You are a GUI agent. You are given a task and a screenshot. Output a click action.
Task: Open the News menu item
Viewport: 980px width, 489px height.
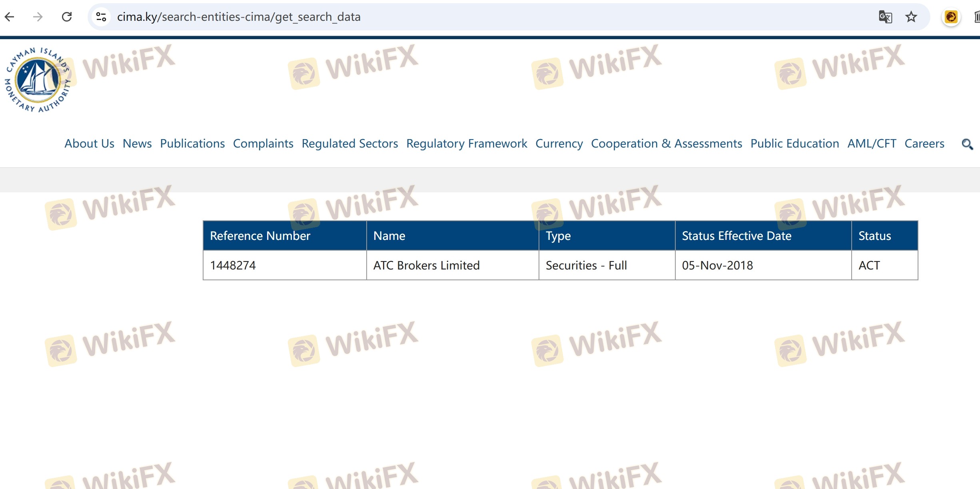coord(137,144)
